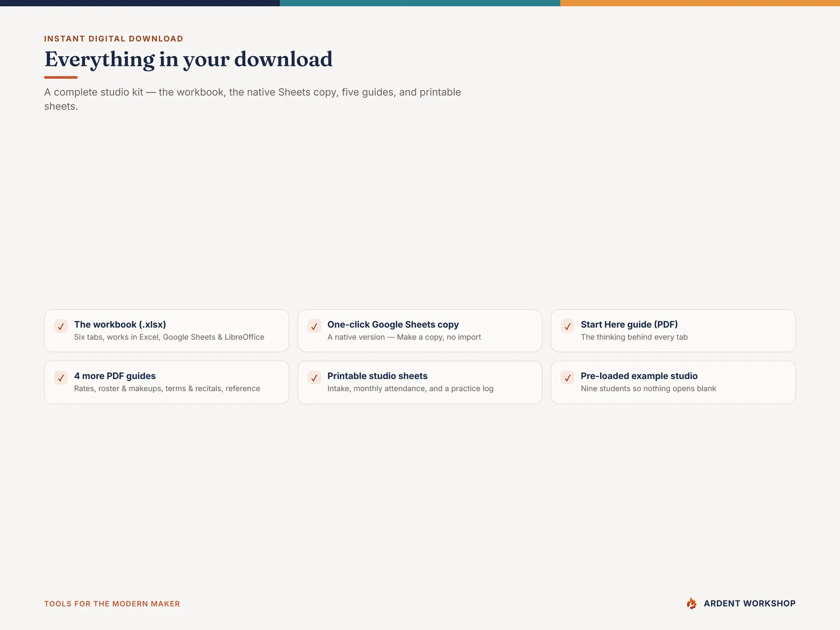Screen dimensions: 840x630
Task: Click the Ardent Workshop flame logo
Action: click(x=691, y=603)
